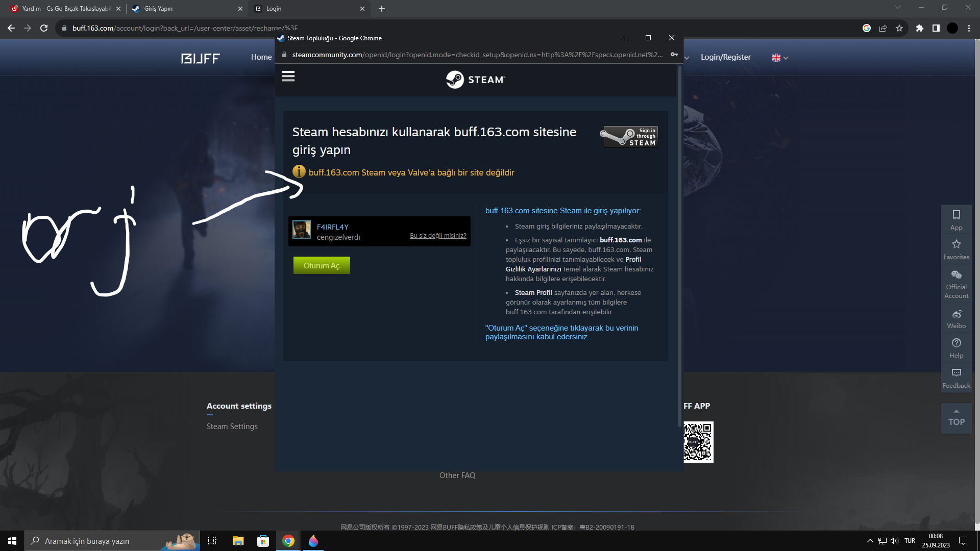Click the BUFF app QR code
This screenshot has width=980, height=551.
(698, 442)
